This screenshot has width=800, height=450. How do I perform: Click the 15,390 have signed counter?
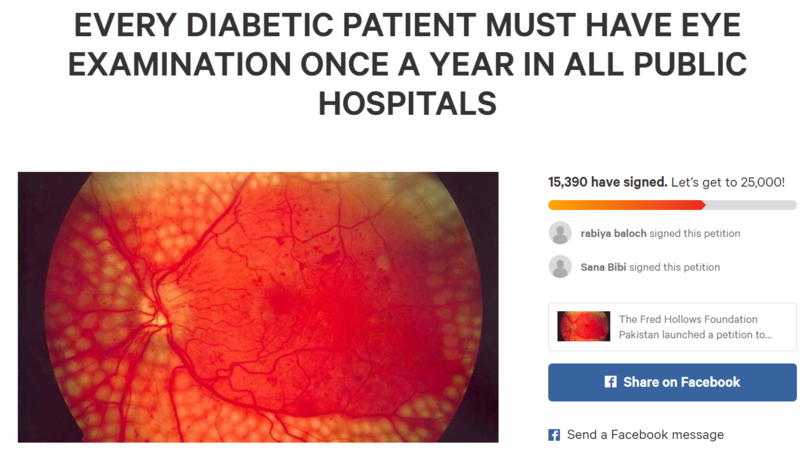pos(607,182)
